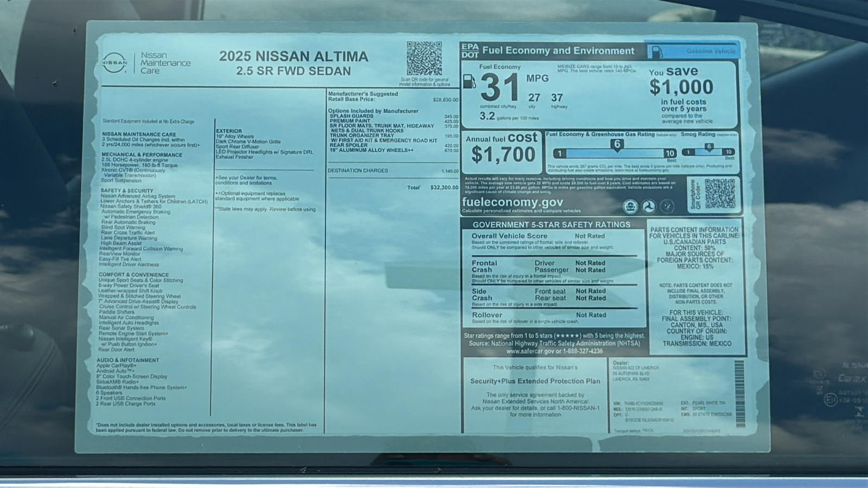
Task: Select the DOT triskelion circle icon
Action: tap(648, 206)
